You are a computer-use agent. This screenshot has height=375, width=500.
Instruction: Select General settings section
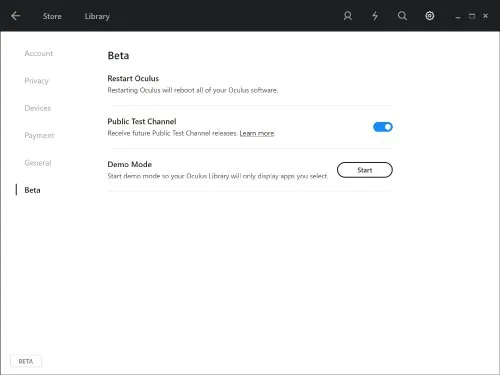coord(38,163)
